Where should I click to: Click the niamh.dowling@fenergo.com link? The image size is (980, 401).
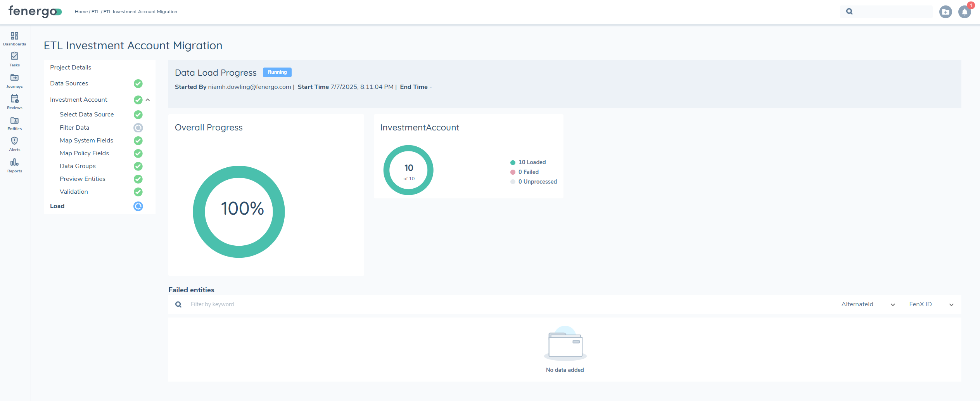pyautogui.click(x=249, y=87)
